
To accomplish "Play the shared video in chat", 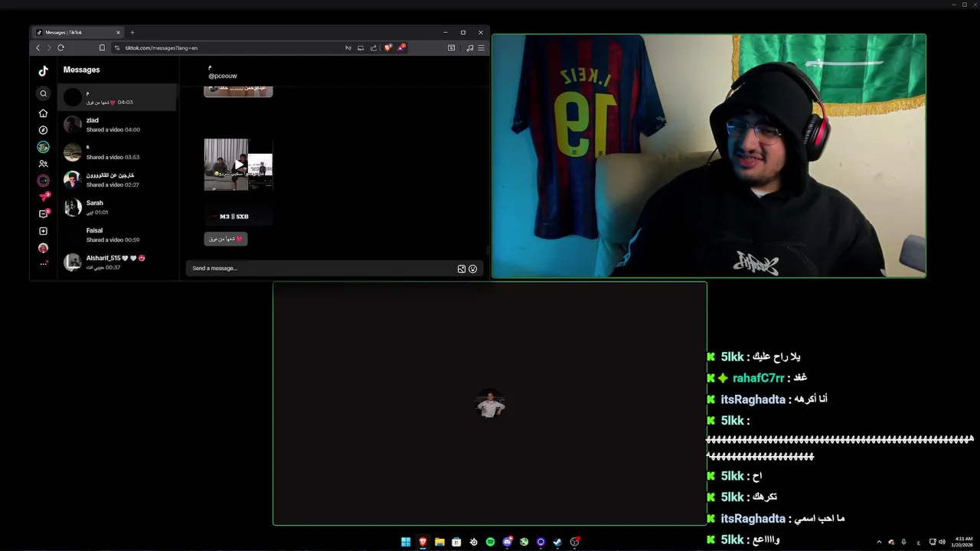I will pos(238,165).
